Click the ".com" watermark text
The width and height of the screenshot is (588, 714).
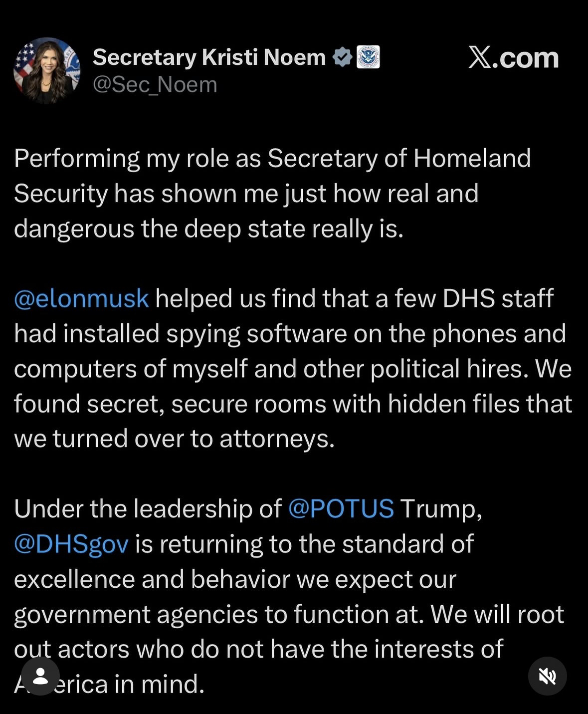click(x=526, y=58)
